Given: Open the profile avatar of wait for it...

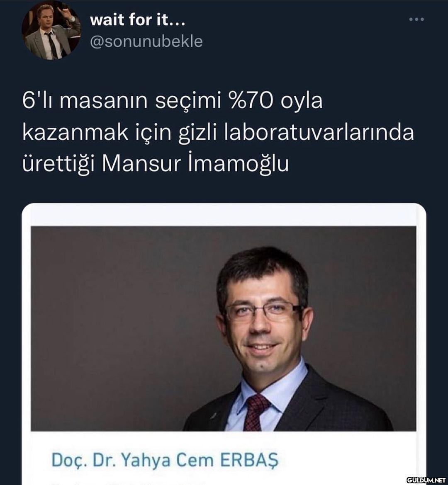Looking at the screenshot, I should (51, 30).
